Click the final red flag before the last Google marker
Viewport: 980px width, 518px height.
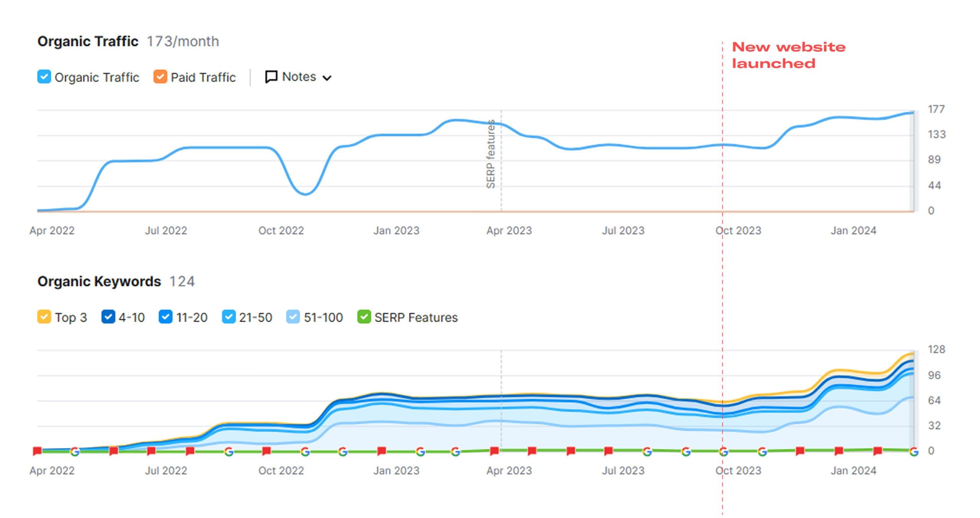tap(877, 451)
